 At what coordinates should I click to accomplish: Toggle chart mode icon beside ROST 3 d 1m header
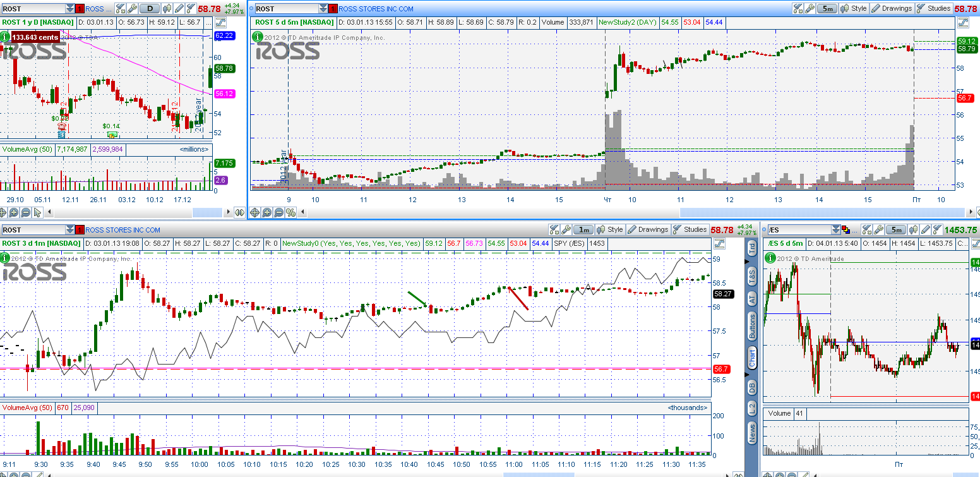coord(719,244)
